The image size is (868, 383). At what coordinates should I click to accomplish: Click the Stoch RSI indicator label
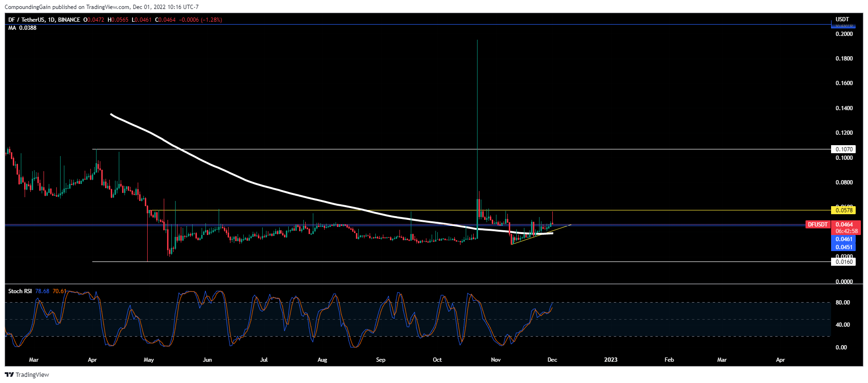coord(20,291)
